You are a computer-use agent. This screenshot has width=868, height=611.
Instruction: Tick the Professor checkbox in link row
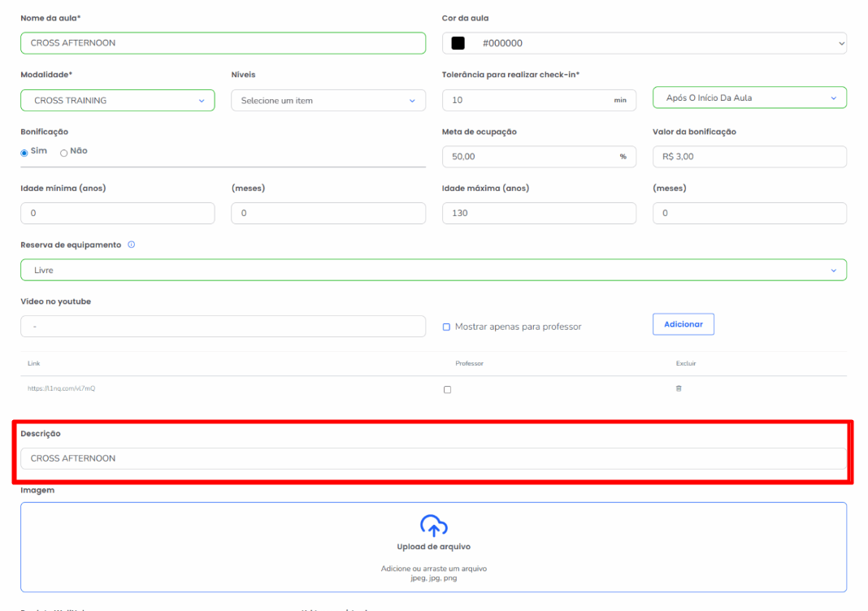pos(447,390)
